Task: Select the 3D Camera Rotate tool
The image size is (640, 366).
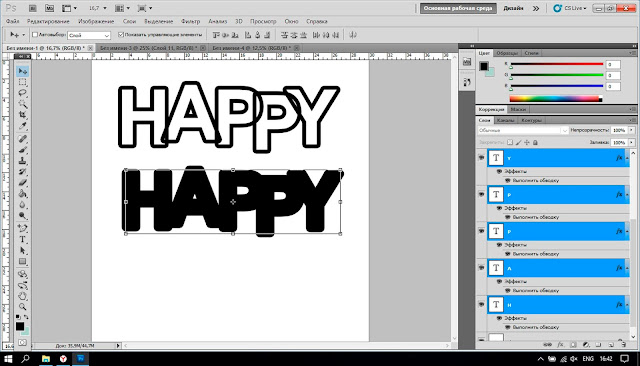Action: click(x=22, y=285)
